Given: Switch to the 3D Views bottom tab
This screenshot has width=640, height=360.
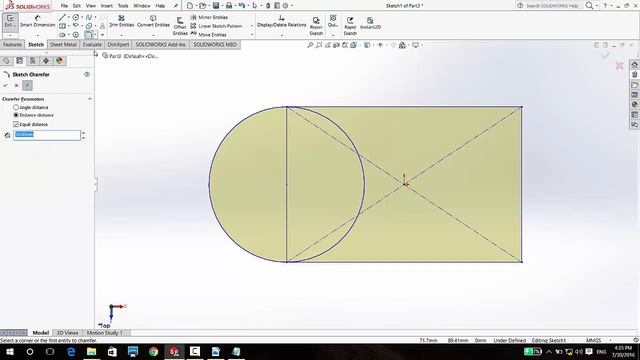Looking at the screenshot, I should coord(67,333).
